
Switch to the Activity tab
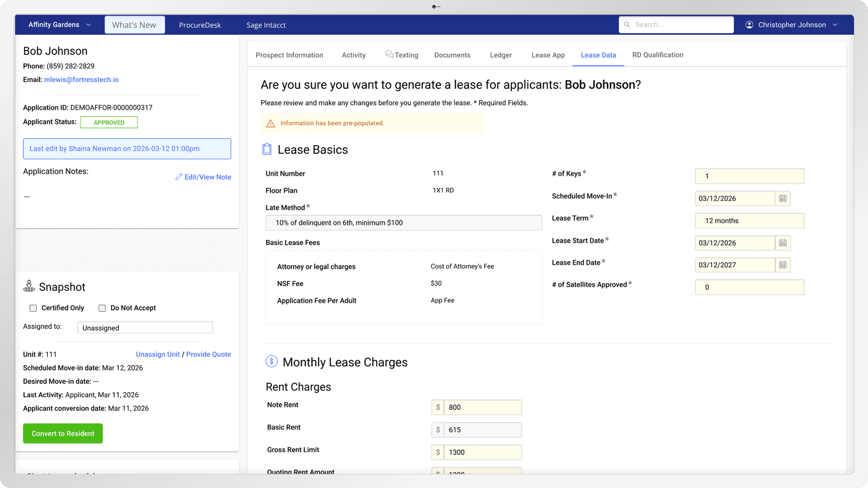pos(354,55)
